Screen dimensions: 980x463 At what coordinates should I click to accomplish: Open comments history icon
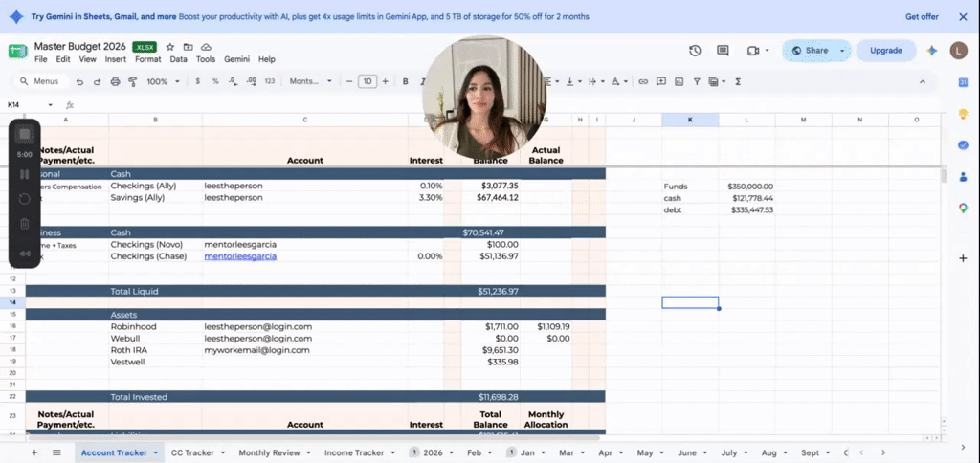[724, 51]
